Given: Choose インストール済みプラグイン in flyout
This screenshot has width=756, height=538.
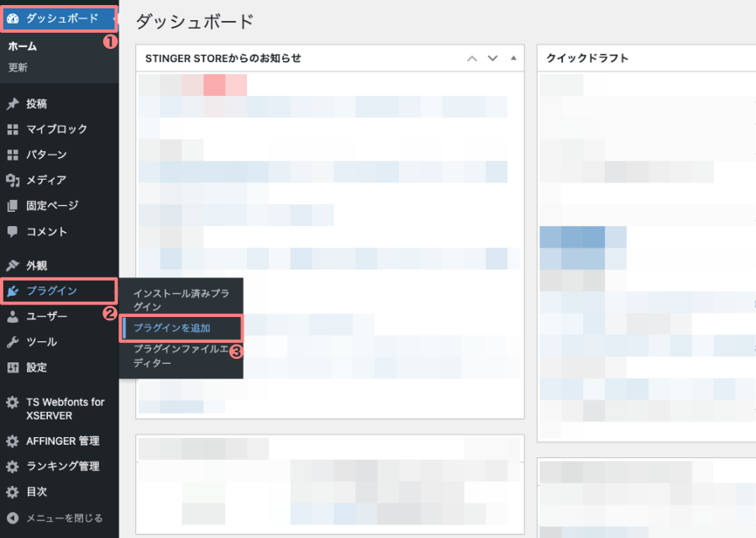Looking at the screenshot, I should [181, 300].
